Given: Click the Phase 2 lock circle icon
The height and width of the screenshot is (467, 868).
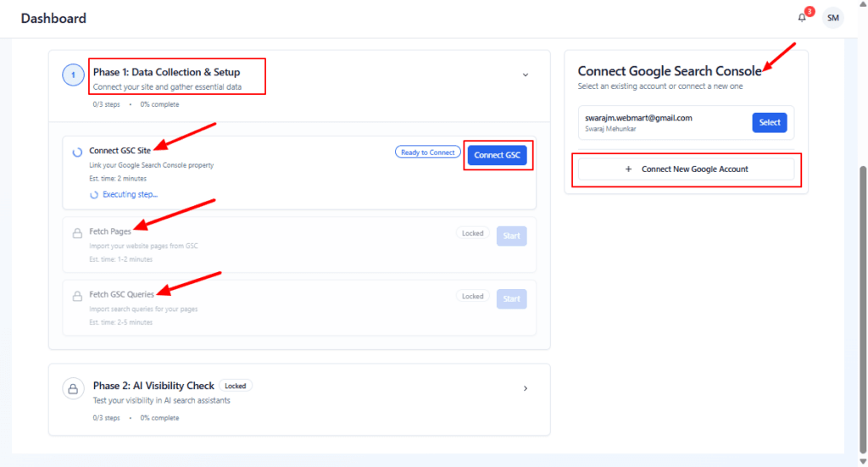Looking at the screenshot, I should 73,389.
